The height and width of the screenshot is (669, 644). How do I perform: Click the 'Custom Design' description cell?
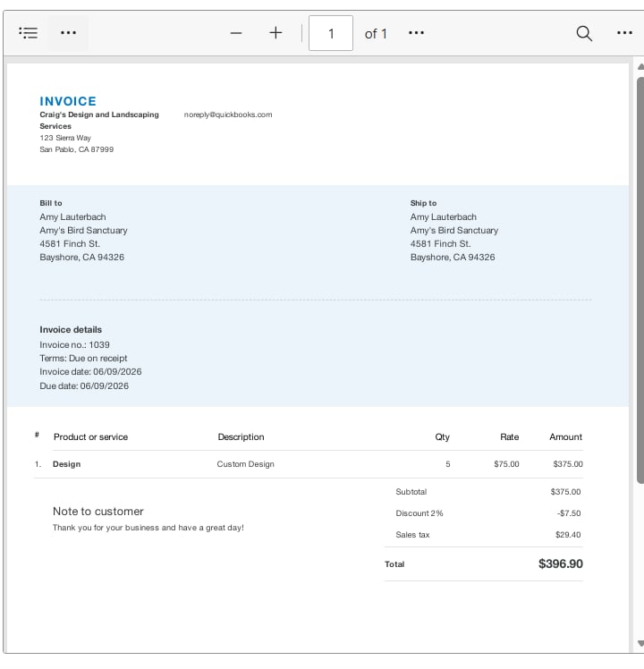tap(245, 464)
